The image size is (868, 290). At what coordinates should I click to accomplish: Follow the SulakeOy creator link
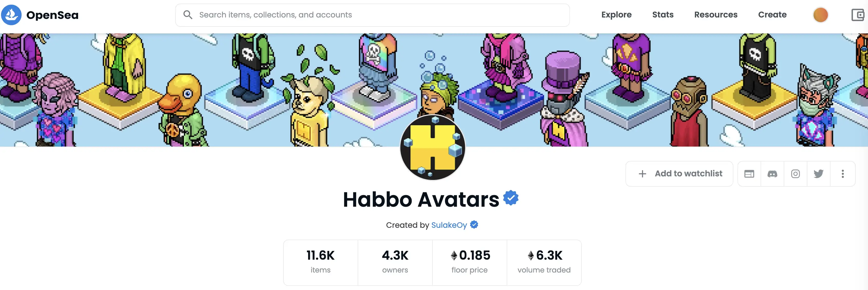click(x=449, y=225)
